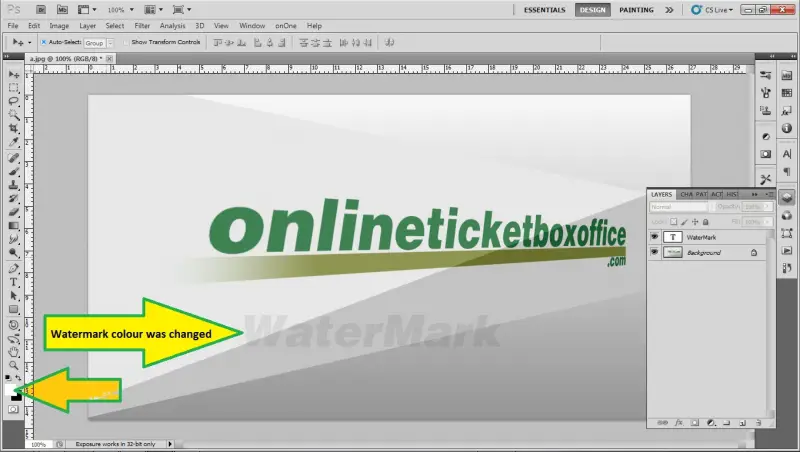
Task: Open the Paragraph panel icon in dock
Action: pos(787,171)
